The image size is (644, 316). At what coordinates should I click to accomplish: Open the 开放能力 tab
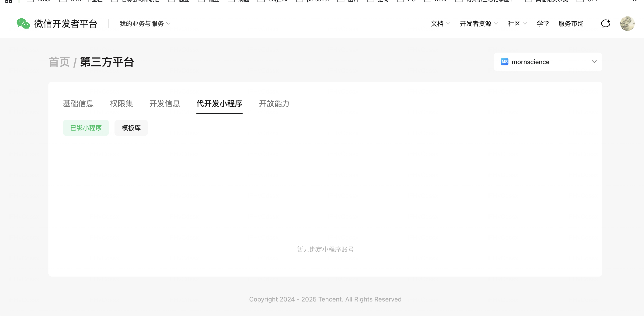[274, 104]
